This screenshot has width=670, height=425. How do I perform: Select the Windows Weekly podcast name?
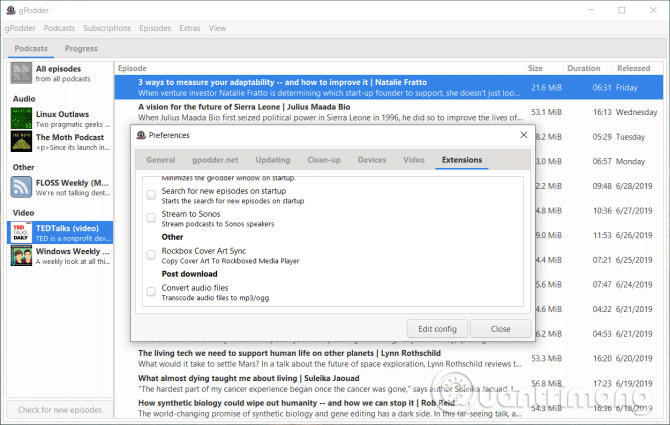(73, 252)
